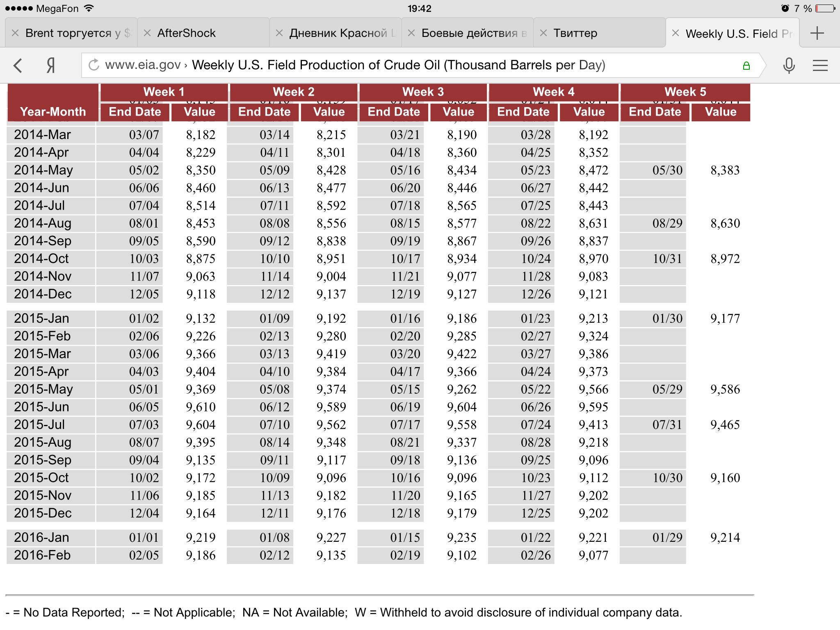Image resolution: width=840 pixels, height=630 pixels.
Task: Tap the 07/31 end date cell
Action: click(x=653, y=425)
